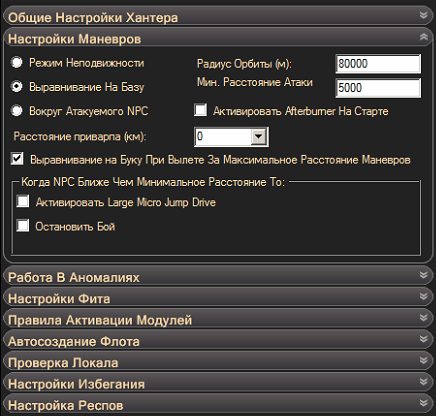Click chevron icon beside Настройки Фита
436x416 pixels.
tap(423, 296)
